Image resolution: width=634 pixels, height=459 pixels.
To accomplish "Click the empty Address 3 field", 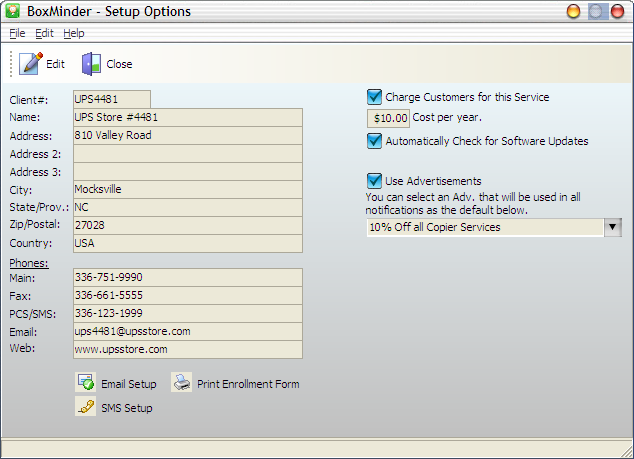I will 188,171.
